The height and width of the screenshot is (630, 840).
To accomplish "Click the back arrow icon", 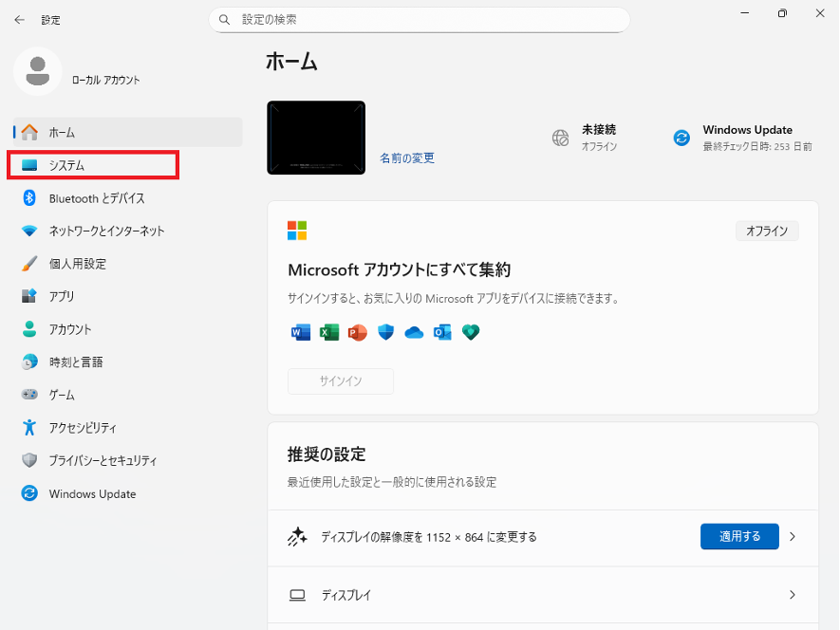I will 20,20.
